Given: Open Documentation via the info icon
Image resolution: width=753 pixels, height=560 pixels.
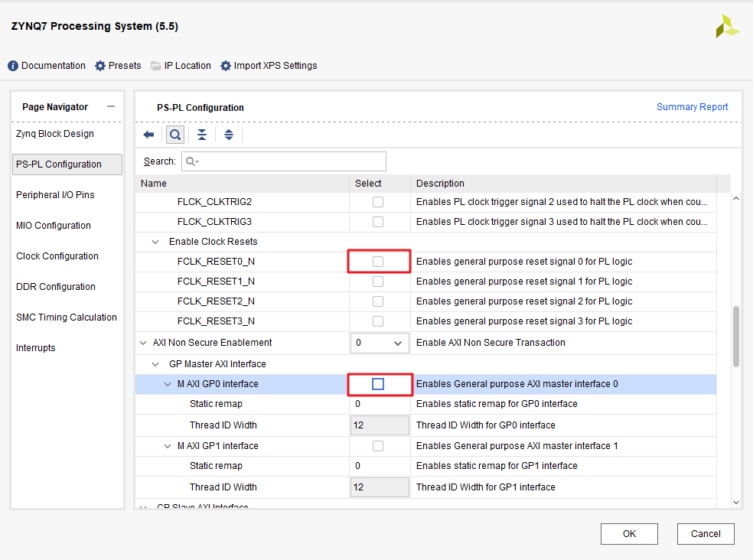Looking at the screenshot, I should pos(13,66).
